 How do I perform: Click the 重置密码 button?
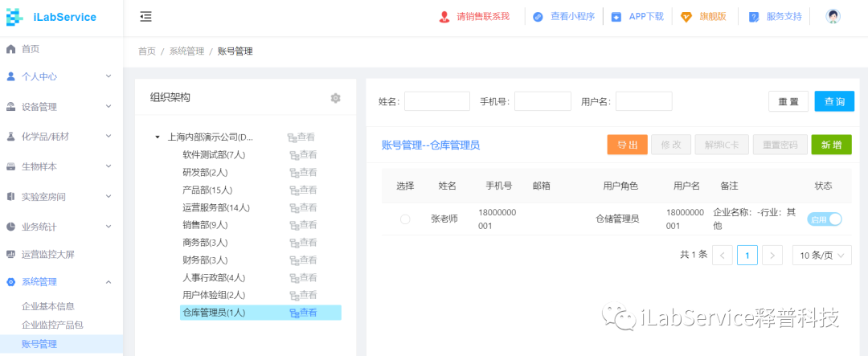pos(780,145)
